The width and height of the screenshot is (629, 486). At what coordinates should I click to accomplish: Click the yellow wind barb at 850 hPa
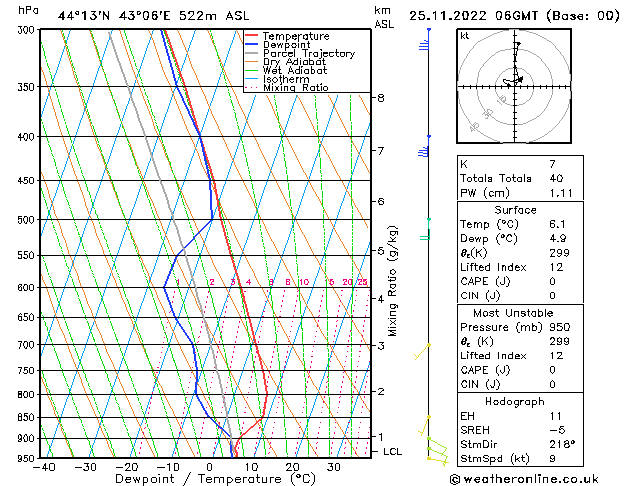pos(424,426)
